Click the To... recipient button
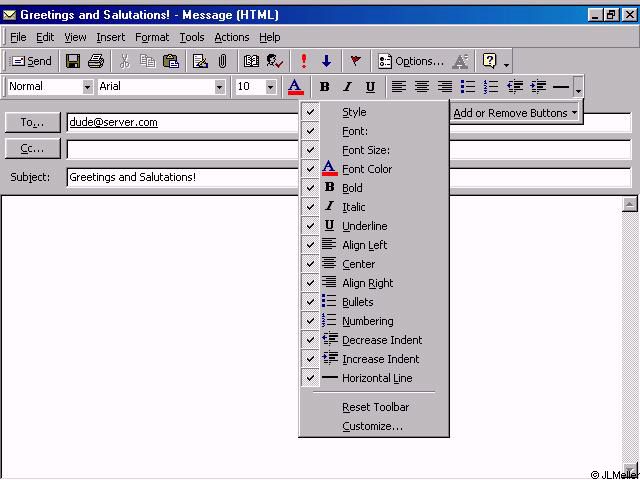The height and width of the screenshot is (480, 640). 33,122
